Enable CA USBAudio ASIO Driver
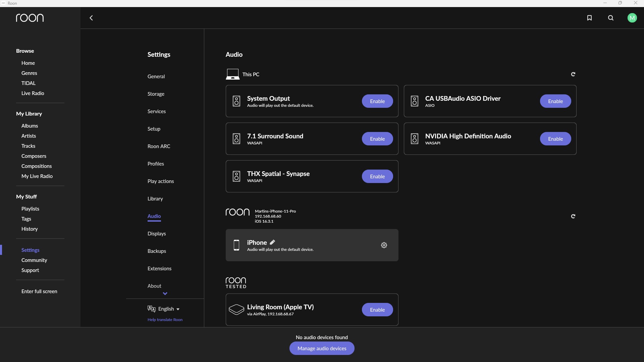The height and width of the screenshot is (362, 644). [555, 101]
